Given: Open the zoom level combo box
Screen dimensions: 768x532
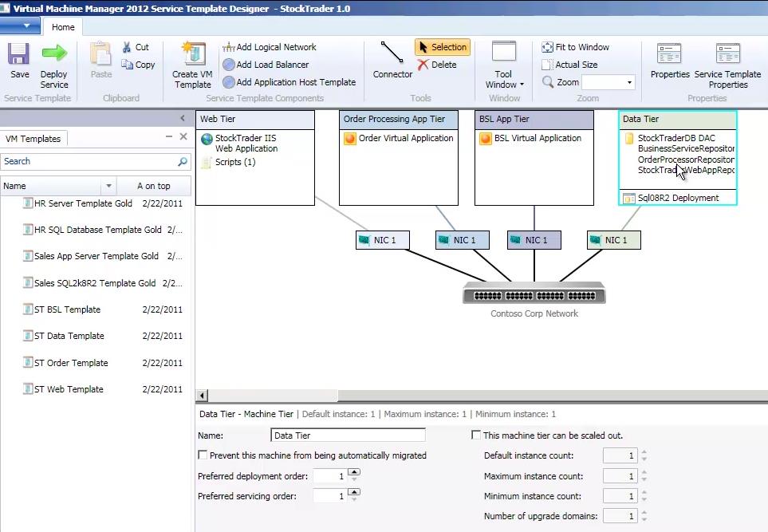Looking at the screenshot, I should 629,82.
